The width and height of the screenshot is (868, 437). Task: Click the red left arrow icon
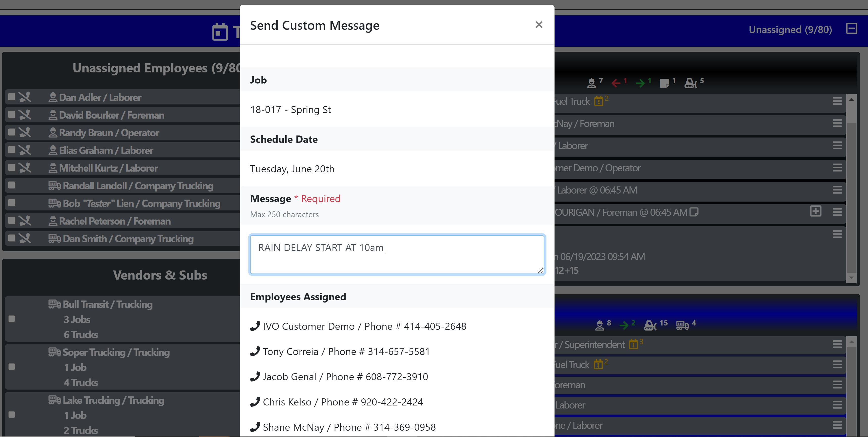616,83
